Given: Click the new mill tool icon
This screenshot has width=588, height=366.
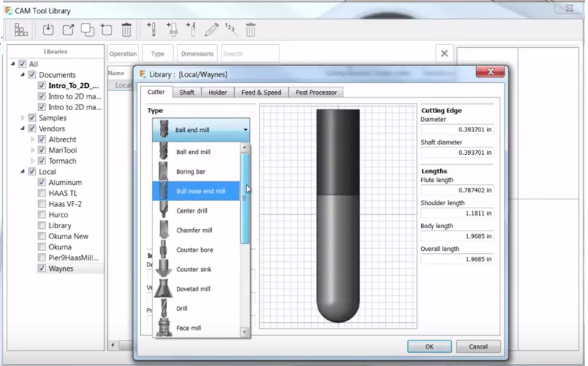Looking at the screenshot, I should point(152,30).
